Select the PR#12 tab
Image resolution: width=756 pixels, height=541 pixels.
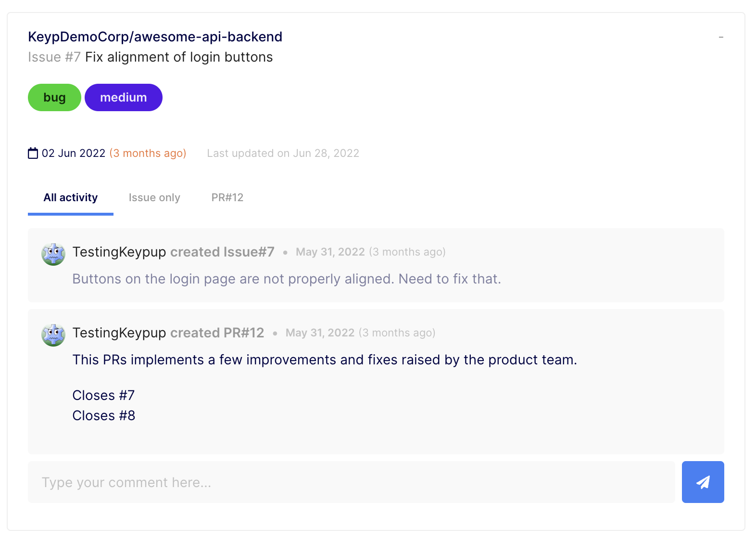227,198
